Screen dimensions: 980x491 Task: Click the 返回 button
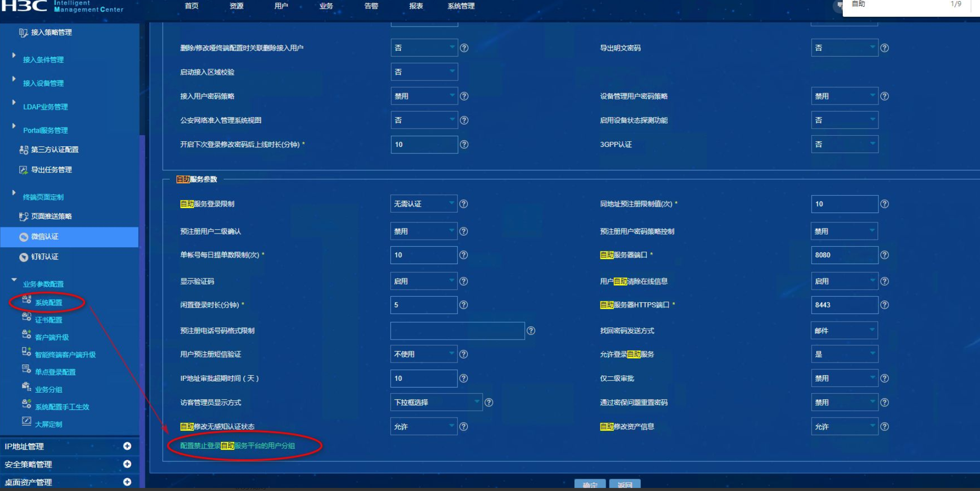click(625, 485)
